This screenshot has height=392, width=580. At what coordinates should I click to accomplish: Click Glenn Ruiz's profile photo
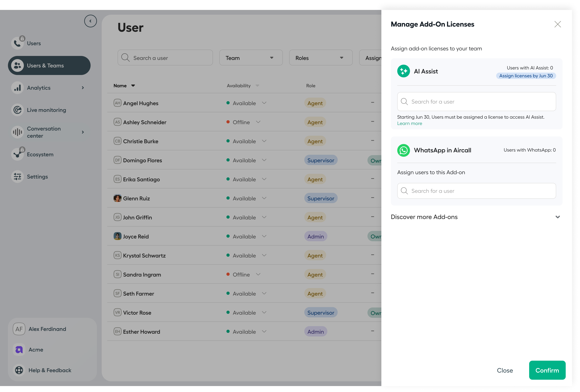[x=117, y=198]
